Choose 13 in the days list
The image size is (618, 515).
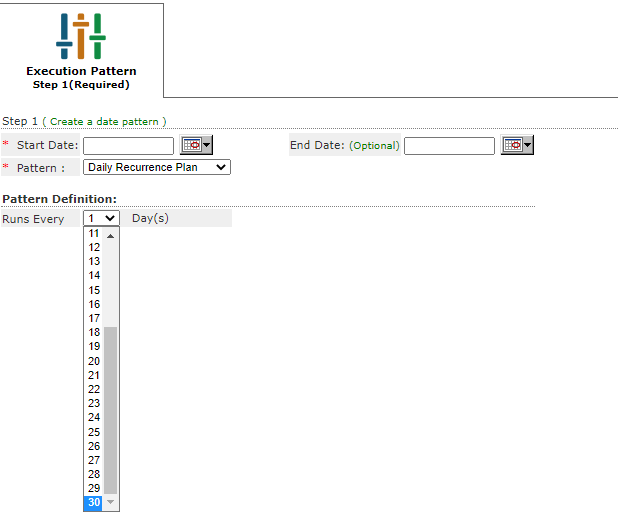94,261
